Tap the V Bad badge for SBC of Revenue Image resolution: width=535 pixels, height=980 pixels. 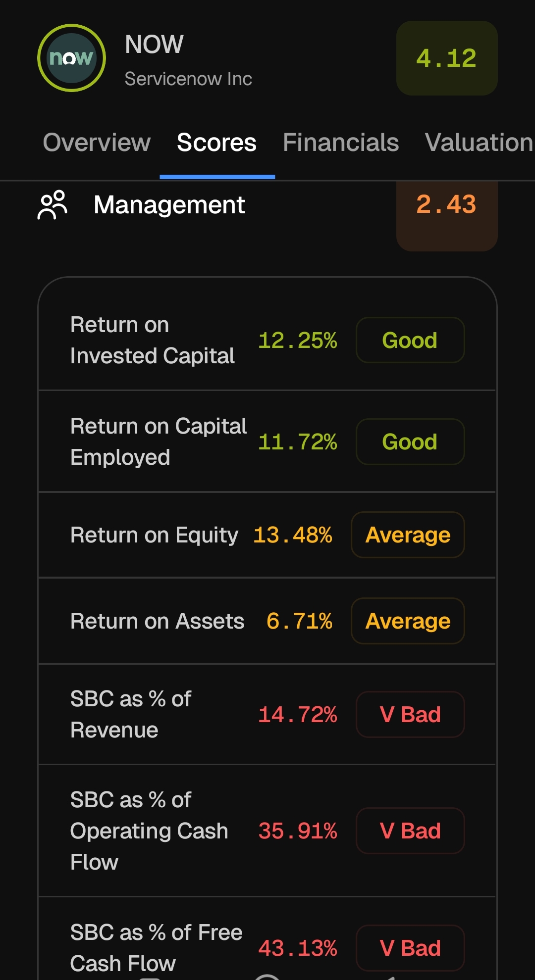(410, 714)
